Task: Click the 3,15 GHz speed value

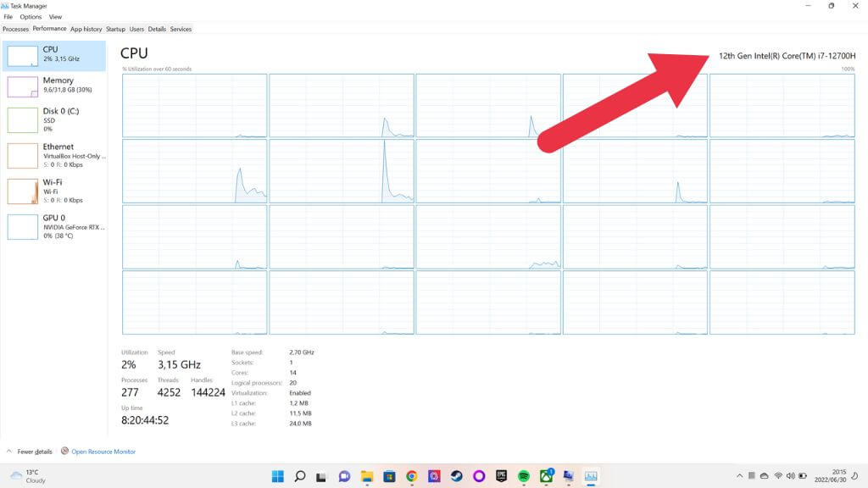Action: coord(179,364)
